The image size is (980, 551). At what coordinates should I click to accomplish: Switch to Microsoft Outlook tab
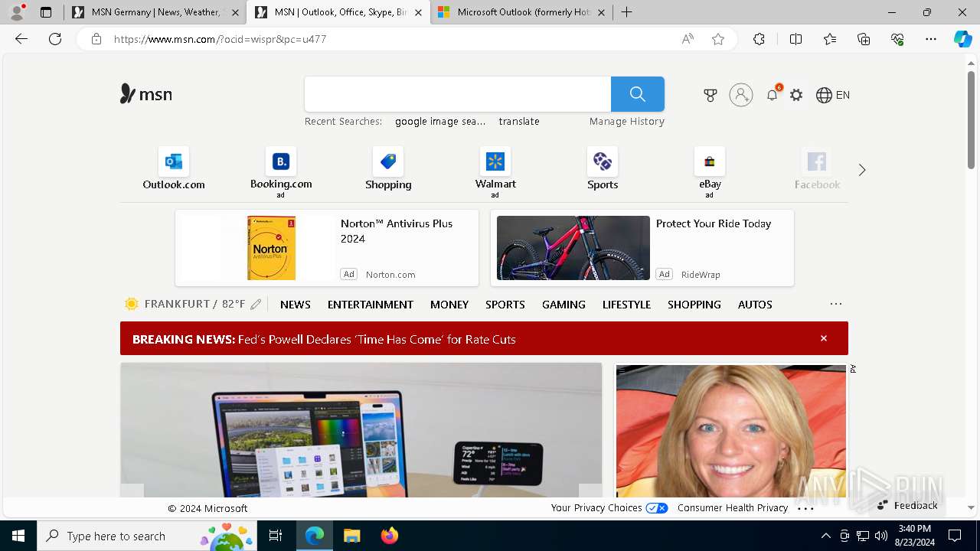522,12
